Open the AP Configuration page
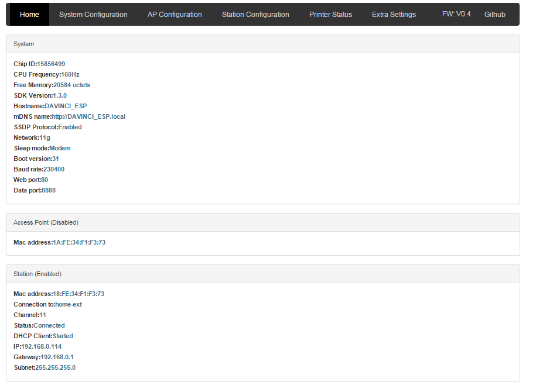This screenshot has width=536, height=392. point(175,14)
